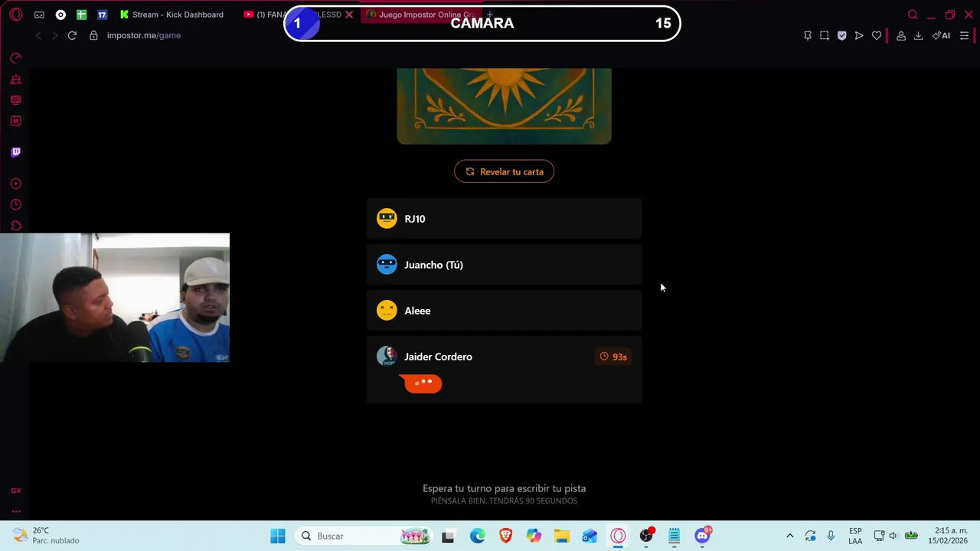Open the clock showing 2:15 a. m.
The height and width of the screenshot is (551, 980).
coord(948,536)
